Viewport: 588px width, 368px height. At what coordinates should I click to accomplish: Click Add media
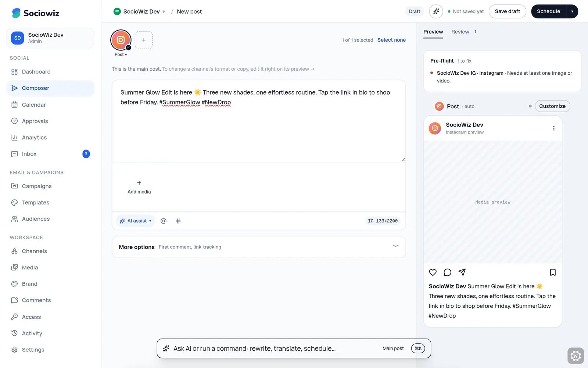click(x=139, y=187)
